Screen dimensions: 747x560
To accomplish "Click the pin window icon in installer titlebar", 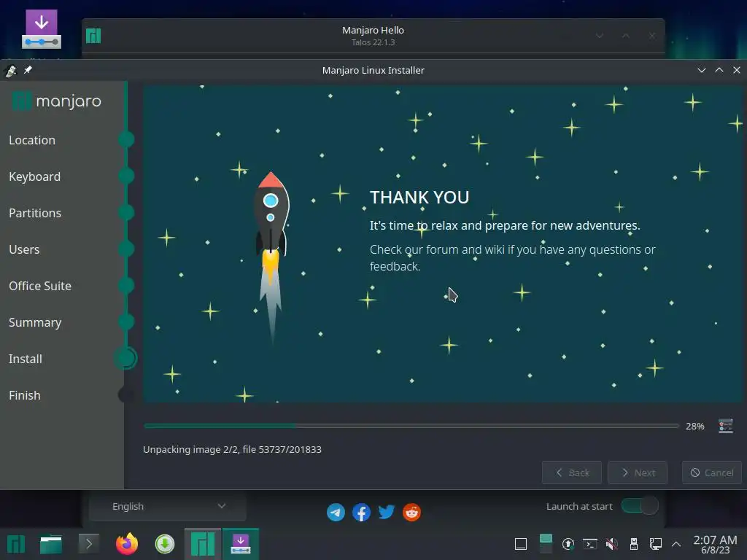I will click(28, 70).
